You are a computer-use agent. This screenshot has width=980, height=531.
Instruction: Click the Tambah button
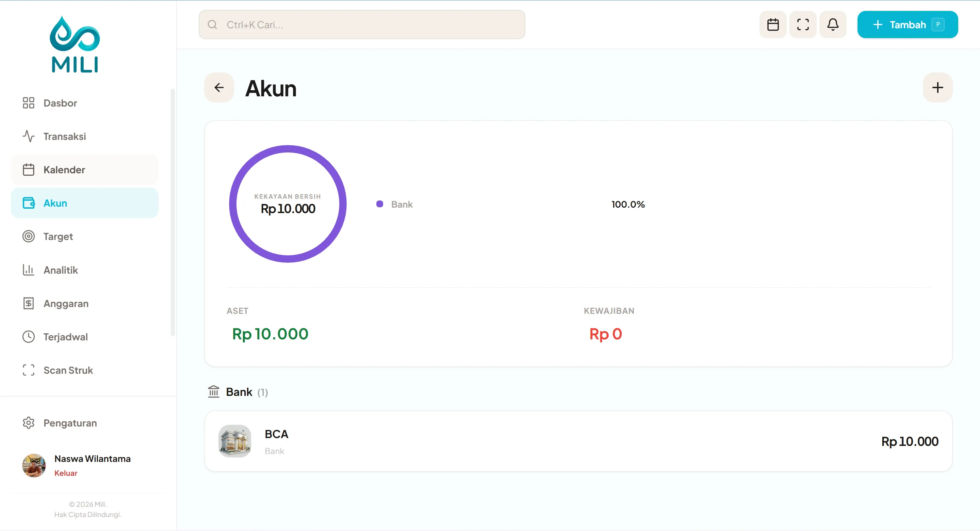(907, 25)
